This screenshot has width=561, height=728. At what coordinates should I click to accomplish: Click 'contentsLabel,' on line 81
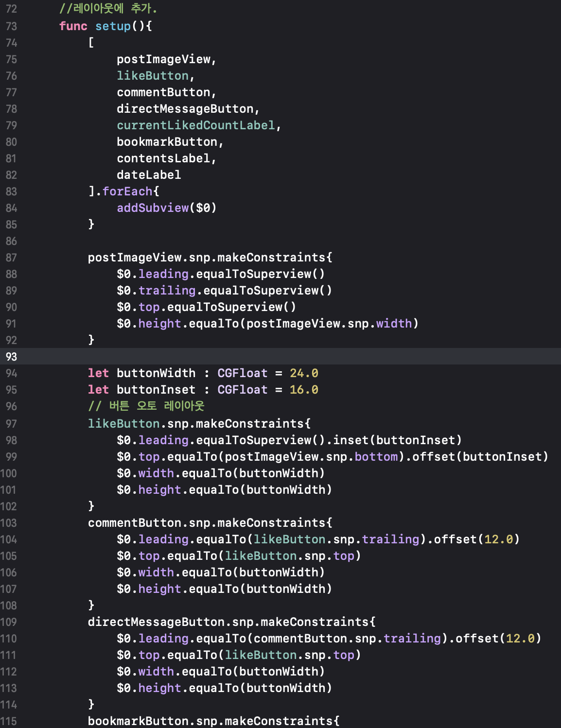click(166, 158)
